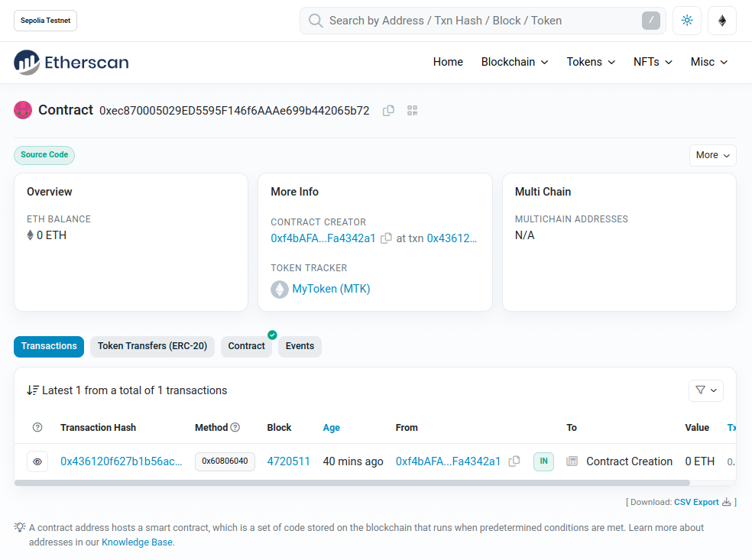Expand the Tokens menu
Viewport: 752px width, 560px height.
point(591,63)
